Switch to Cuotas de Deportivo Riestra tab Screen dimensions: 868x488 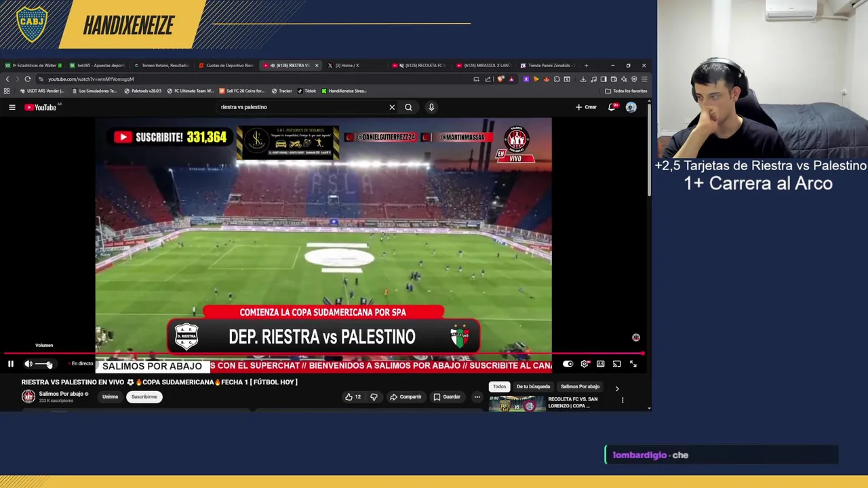(226, 66)
